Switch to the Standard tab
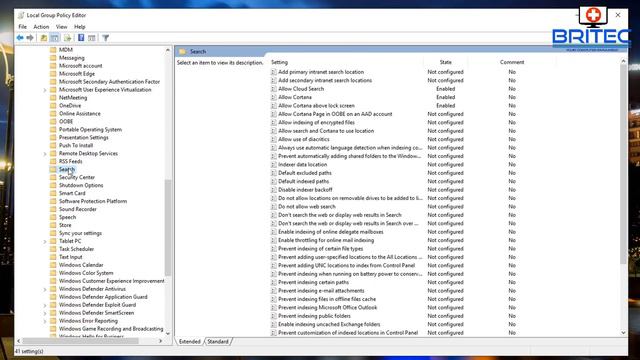The width and height of the screenshot is (640, 360). (x=218, y=341)
